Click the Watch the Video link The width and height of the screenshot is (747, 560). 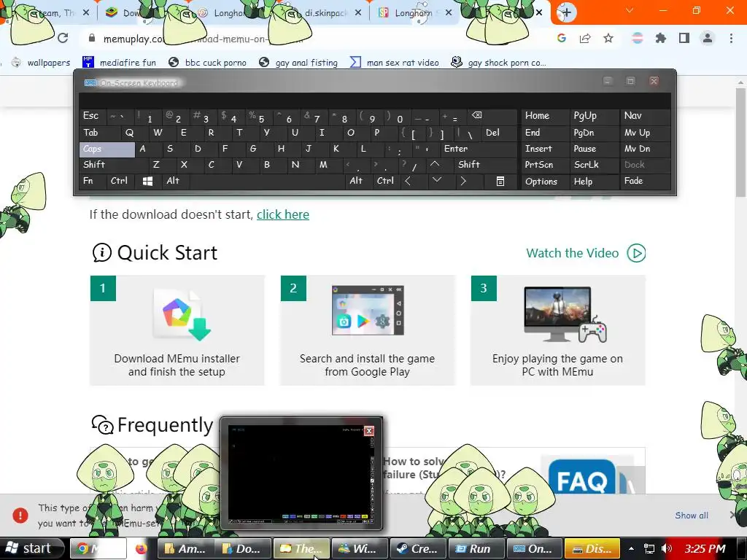(x=572, y=253)
